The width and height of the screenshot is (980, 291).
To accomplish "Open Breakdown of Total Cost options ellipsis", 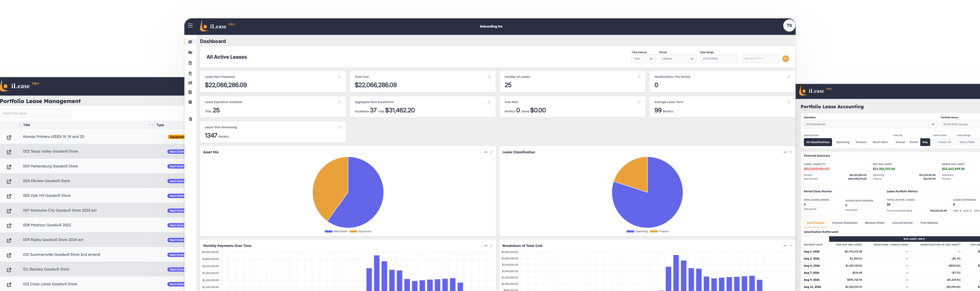I will pyautogui.click(x=785, y=246).
